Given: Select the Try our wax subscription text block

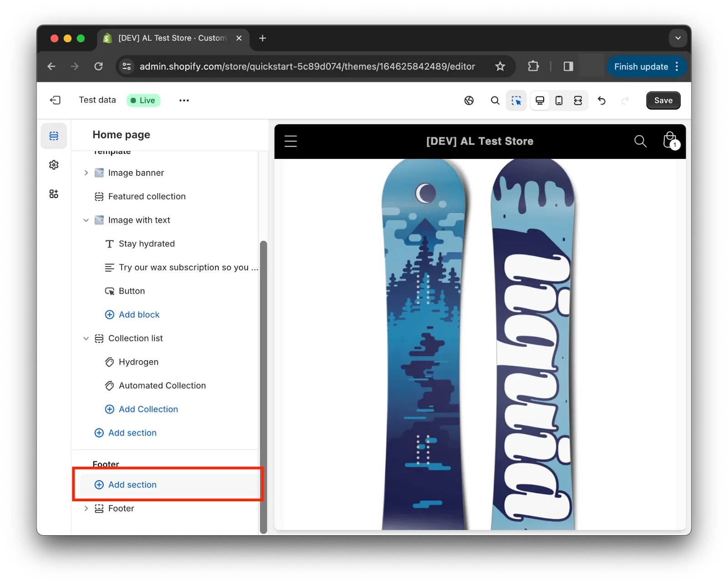Looking at the screenshot, I should tap(188, 268).
